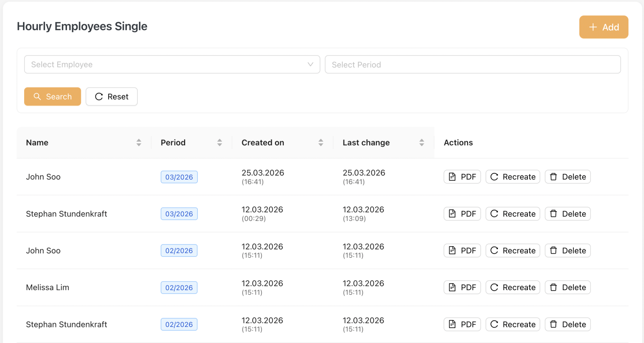This screenshot has width=644, height=343.
Task: Open PDF for Stephan Stundenkraft 02/2026
Action: click(462, 325)
